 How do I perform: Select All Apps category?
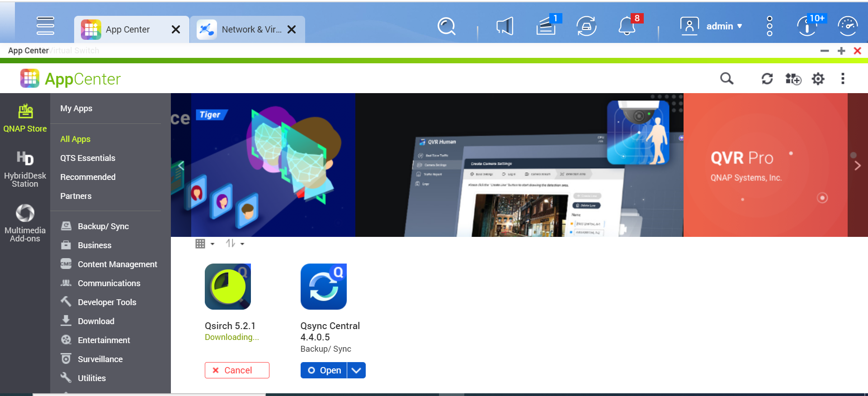(75, 139)
